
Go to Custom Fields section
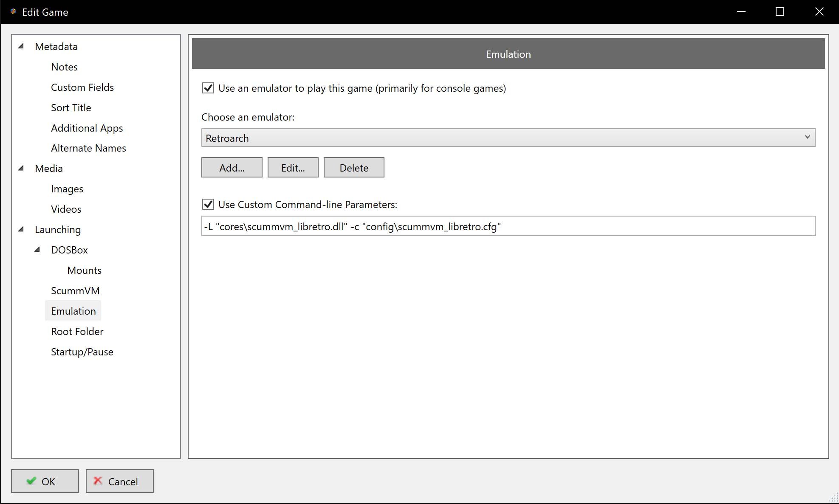pyautogui.click(x=82, y=87)
